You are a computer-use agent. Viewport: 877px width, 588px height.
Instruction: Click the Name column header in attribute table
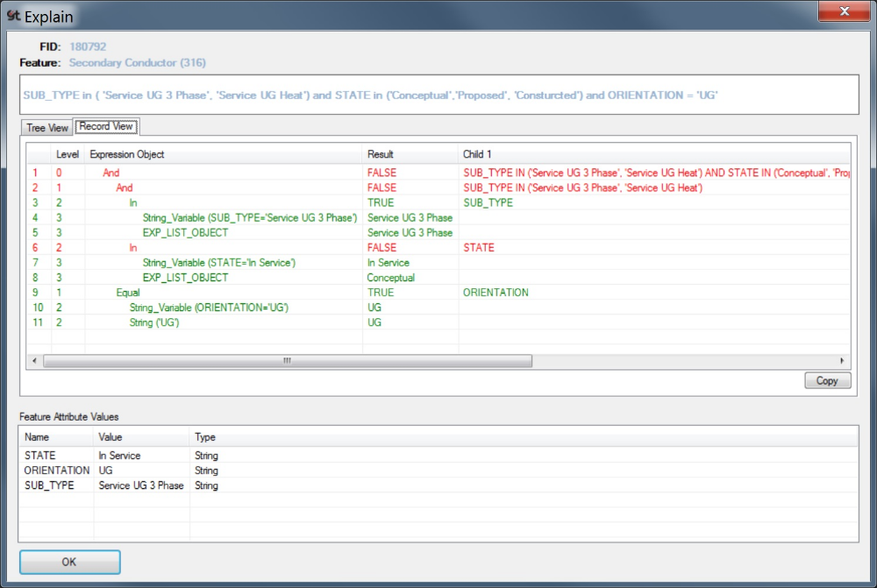(x=56, y=437)
